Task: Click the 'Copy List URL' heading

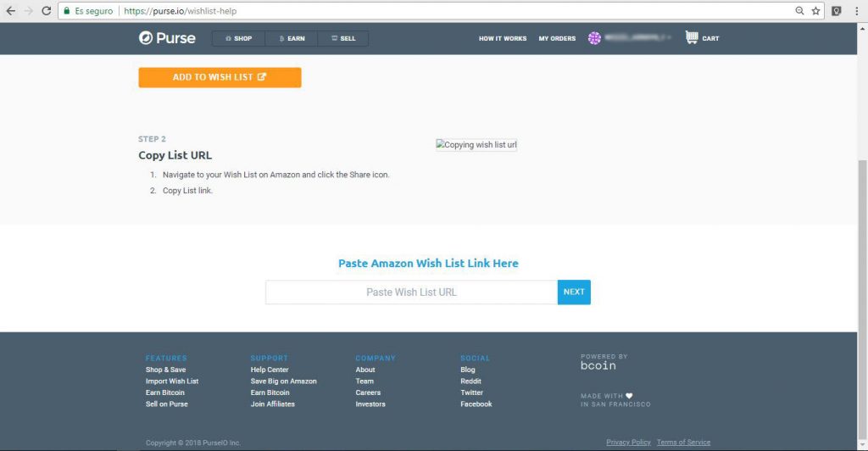Action: [175, 155]
